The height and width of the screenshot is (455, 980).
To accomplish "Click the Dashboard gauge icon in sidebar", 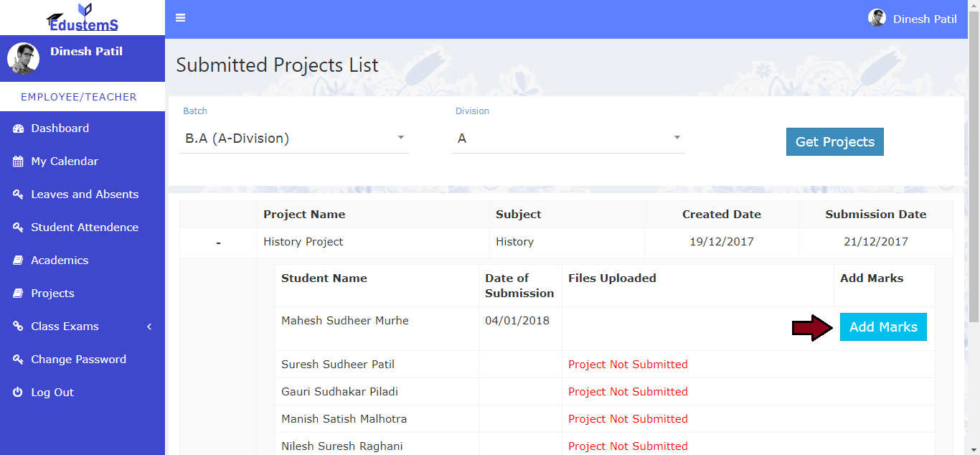I will click(18, 128).
